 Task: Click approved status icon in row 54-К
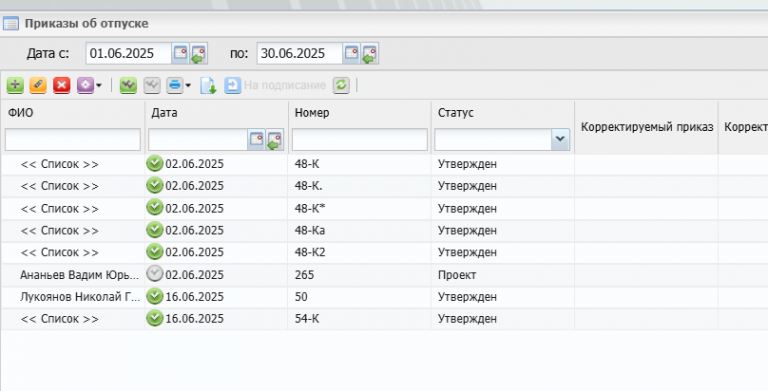[x=155, y=318]
